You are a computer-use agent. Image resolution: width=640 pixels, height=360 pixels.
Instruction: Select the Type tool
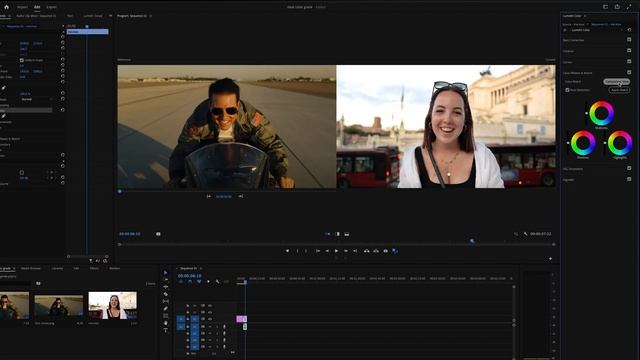165,330
